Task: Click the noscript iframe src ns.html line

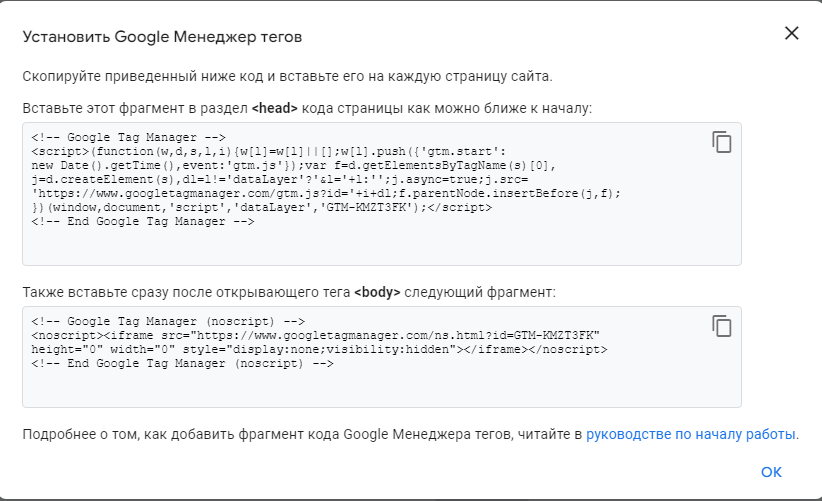Action: 315,335
